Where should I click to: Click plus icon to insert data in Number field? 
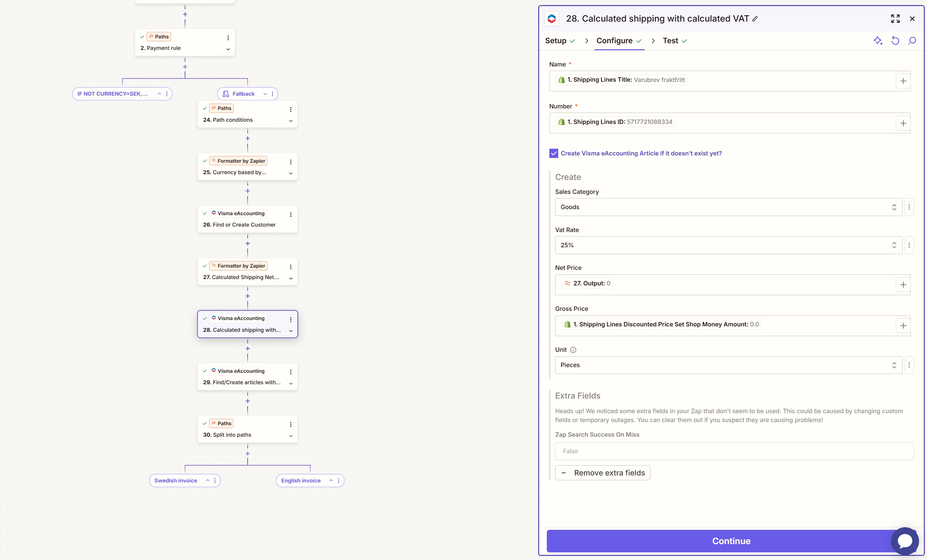point(903,123)
